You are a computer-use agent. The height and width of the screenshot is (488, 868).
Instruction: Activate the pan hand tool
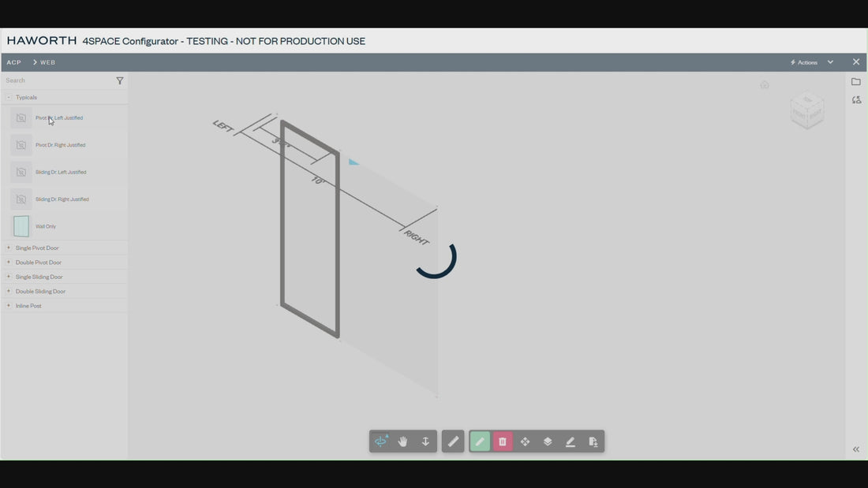pyautogui.click(x=403, y=441)
